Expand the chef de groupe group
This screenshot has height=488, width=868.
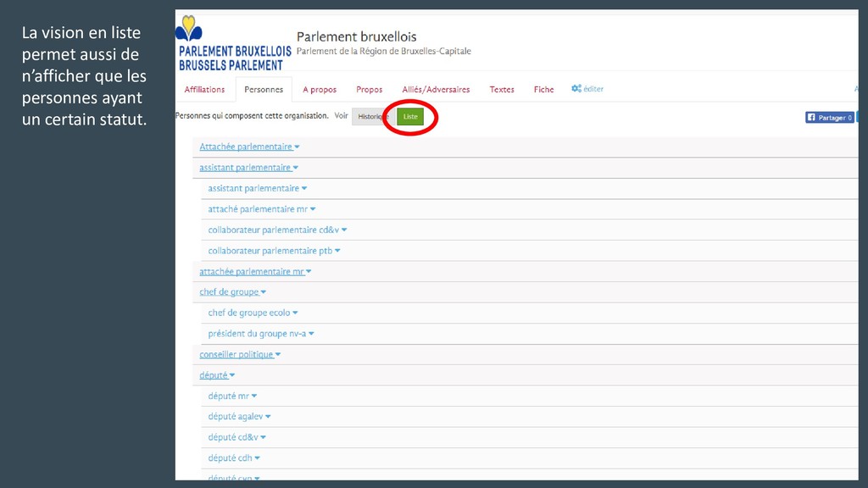point(232,292)
